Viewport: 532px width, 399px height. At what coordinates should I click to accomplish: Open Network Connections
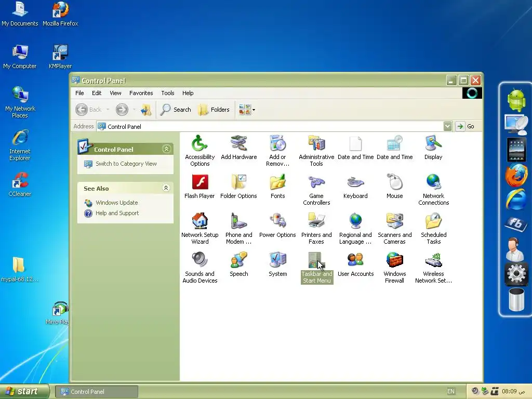point(433,190)
